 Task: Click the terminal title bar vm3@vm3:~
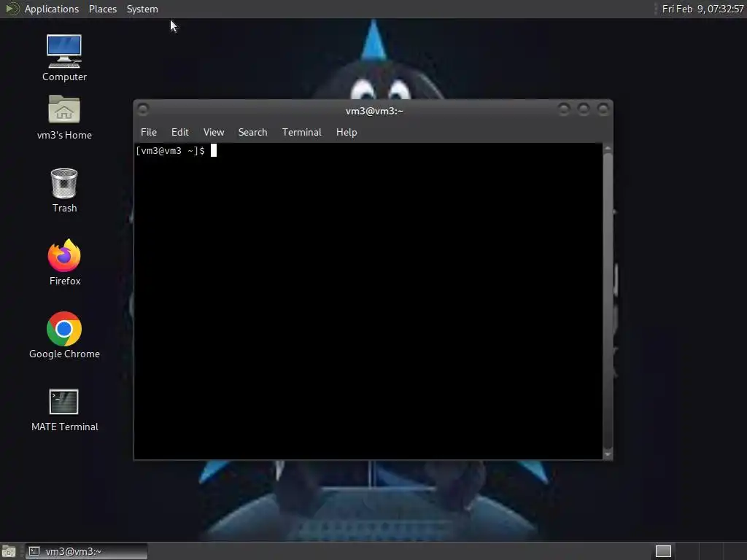[374, 111]
